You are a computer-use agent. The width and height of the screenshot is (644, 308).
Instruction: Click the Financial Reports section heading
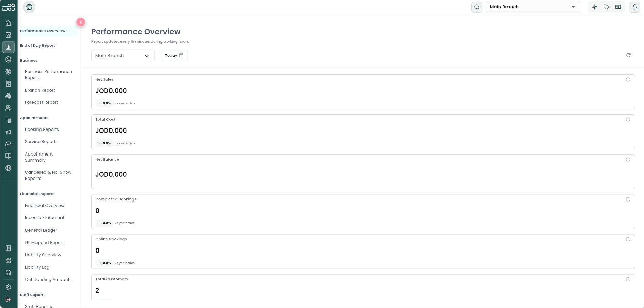coord(37,194)
